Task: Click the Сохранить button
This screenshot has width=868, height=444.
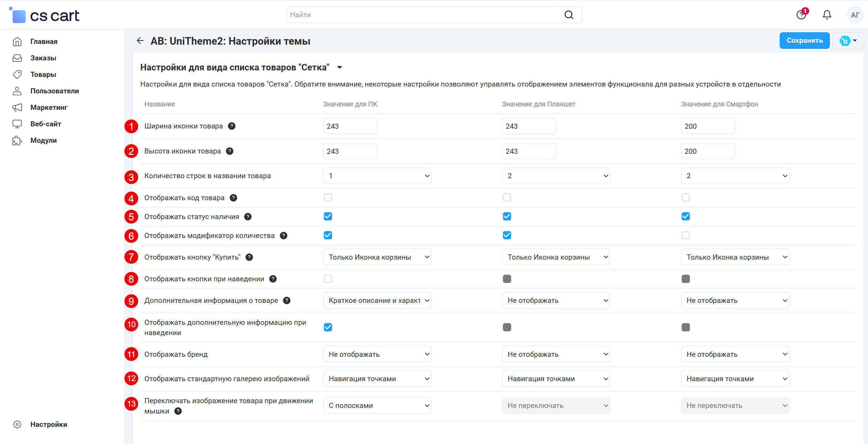Action: point(804,41)
